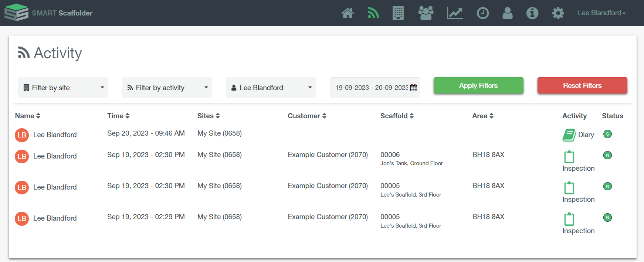Sort the table by the Sites column
644x262 pixels.
pyautogui.click(x=209, y=116)
